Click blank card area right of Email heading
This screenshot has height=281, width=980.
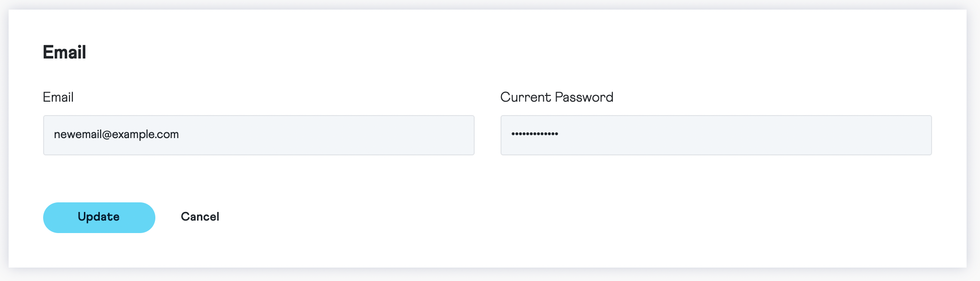click(479, 52)
